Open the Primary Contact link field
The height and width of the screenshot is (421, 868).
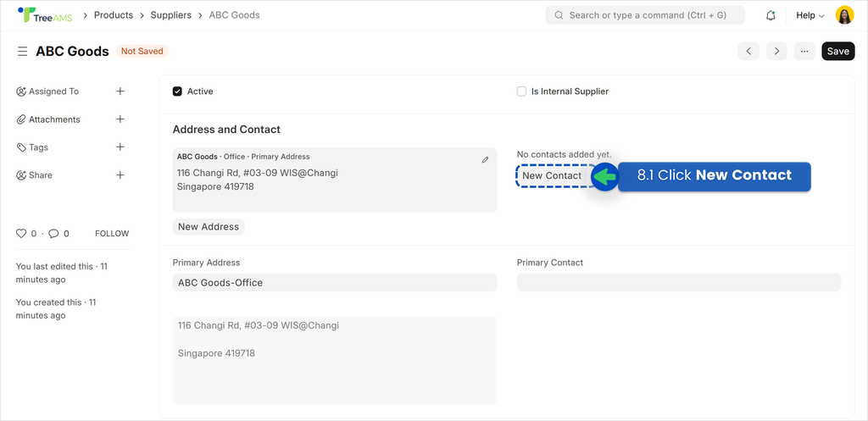pyautogui.click(x=679, y=282)
